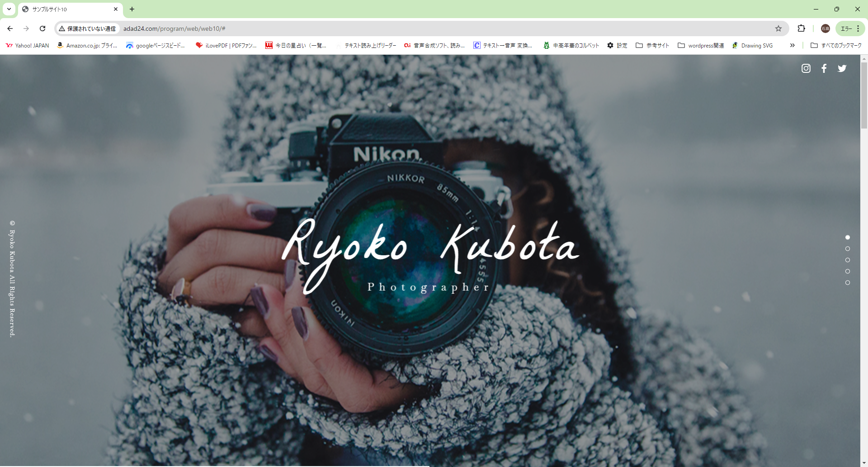Open the Yahoo! JAPAN bookmark
This screenshot has width=868, height=467.
28,45
